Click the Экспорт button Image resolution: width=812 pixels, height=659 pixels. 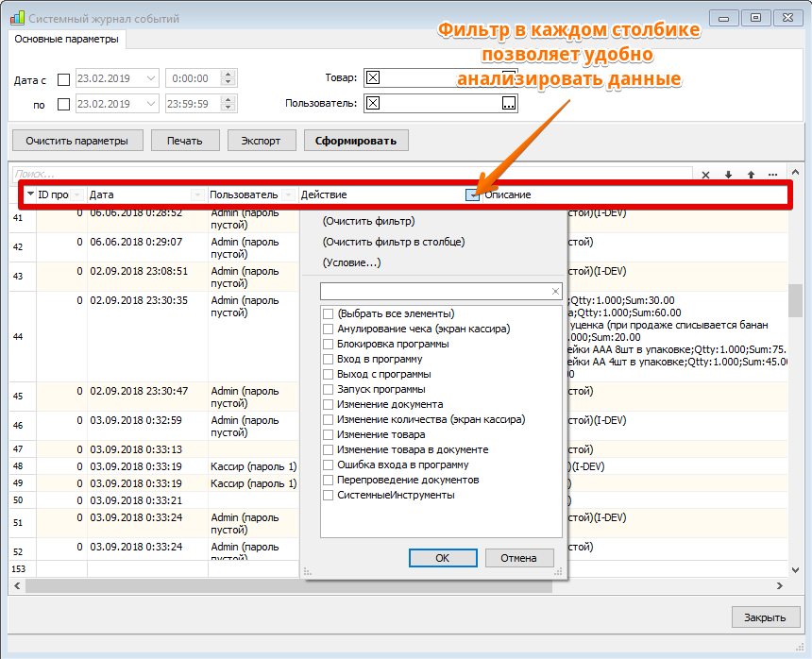[x=261, y=141]
